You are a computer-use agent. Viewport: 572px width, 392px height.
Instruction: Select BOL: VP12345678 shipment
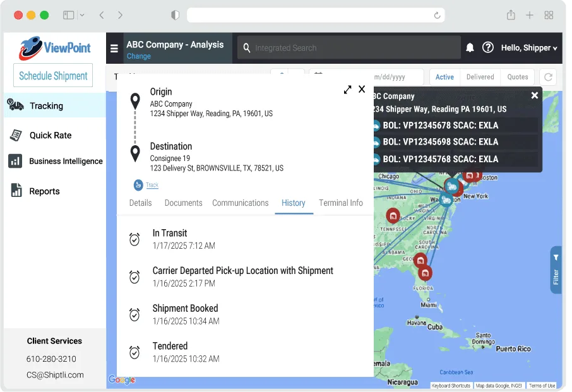(456, 126)
